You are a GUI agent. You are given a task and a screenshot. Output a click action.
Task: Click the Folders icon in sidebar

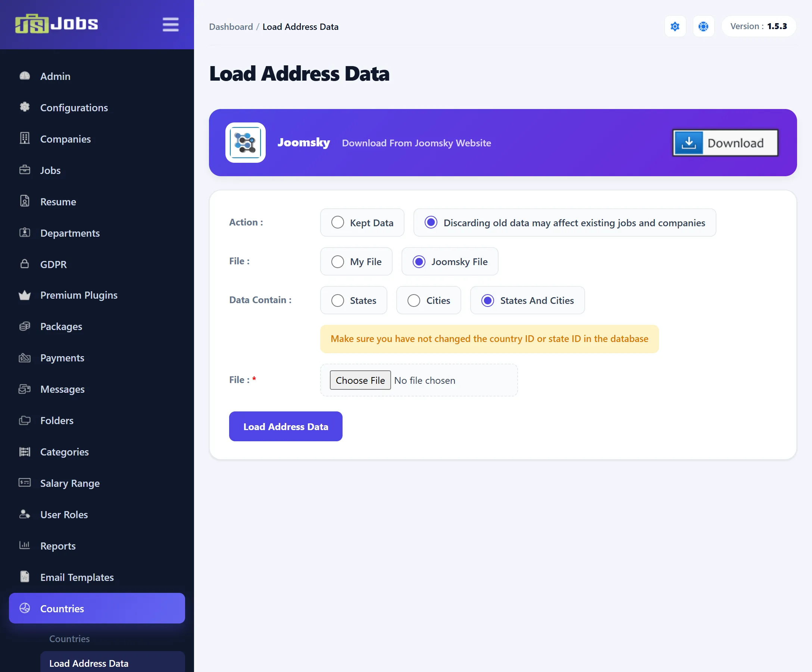click(25, 420)
